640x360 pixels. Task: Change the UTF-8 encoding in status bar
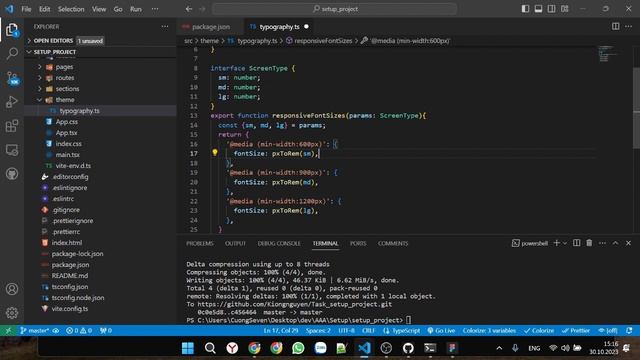[346, 330]
